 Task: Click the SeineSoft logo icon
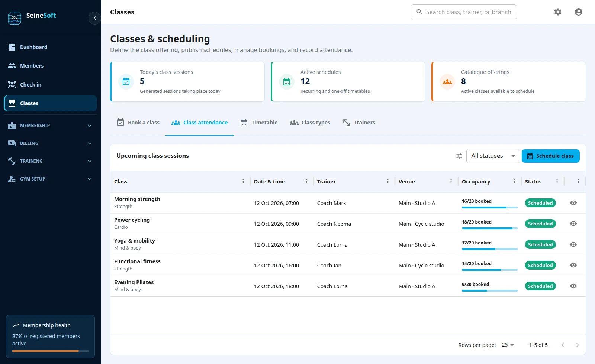[15, 17]
